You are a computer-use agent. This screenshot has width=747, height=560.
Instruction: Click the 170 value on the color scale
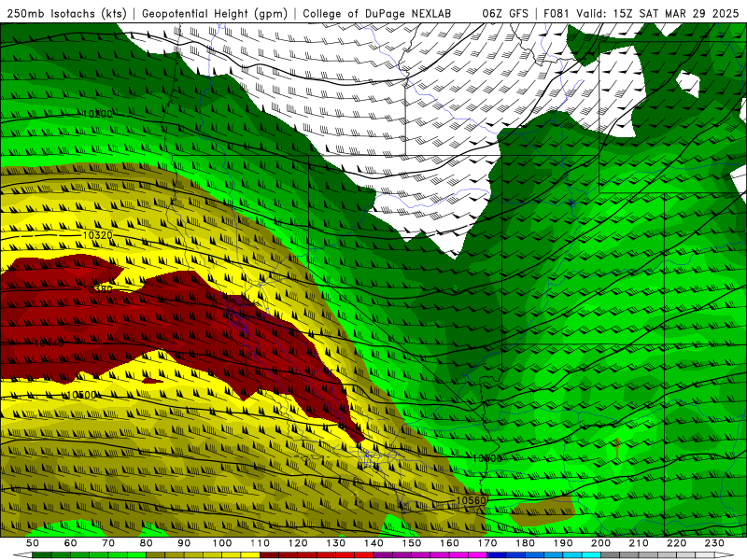(x=487, y=543)
